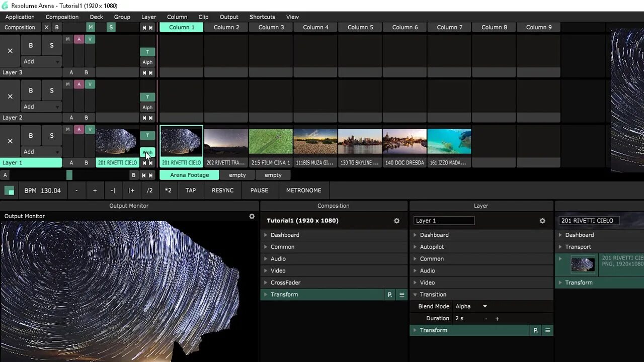Image resolution: width=644 pixels, height=362 pixels.
Task: Open the Application menu
Action: [x=20, y=17]
